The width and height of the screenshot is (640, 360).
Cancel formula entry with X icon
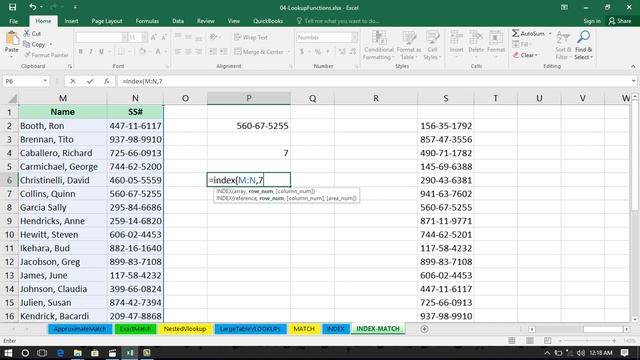[73, 81]
